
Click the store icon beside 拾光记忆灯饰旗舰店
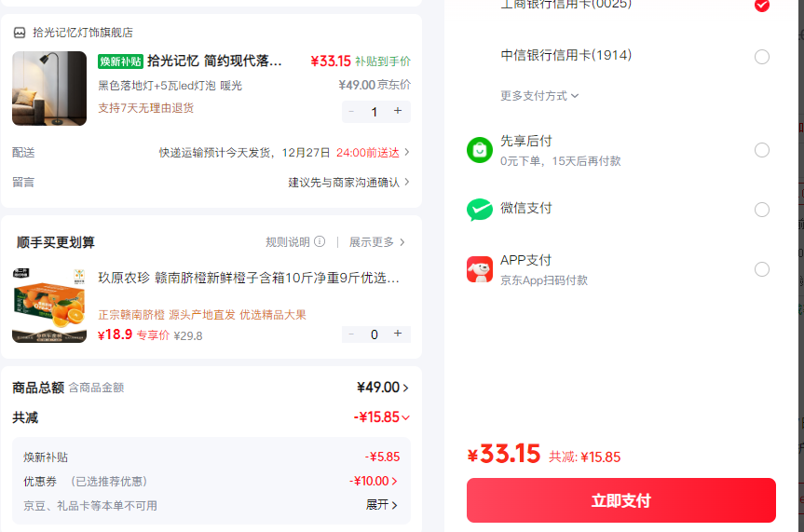pos(20,33)
